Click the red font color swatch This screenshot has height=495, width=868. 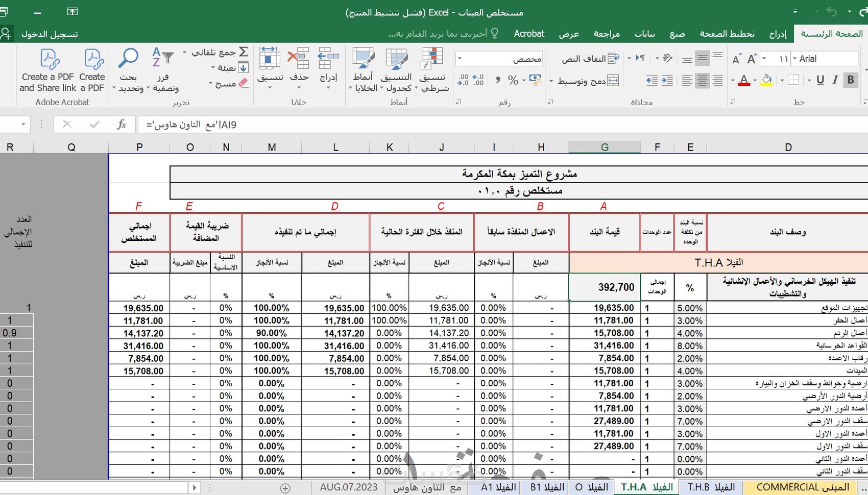pyautogui.click(x=744, y=81)
